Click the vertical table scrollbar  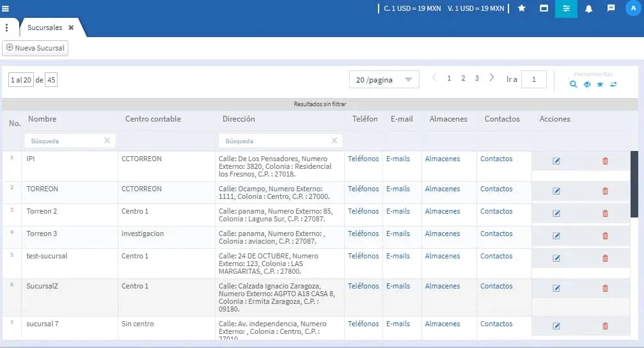(x=634, y=184)
